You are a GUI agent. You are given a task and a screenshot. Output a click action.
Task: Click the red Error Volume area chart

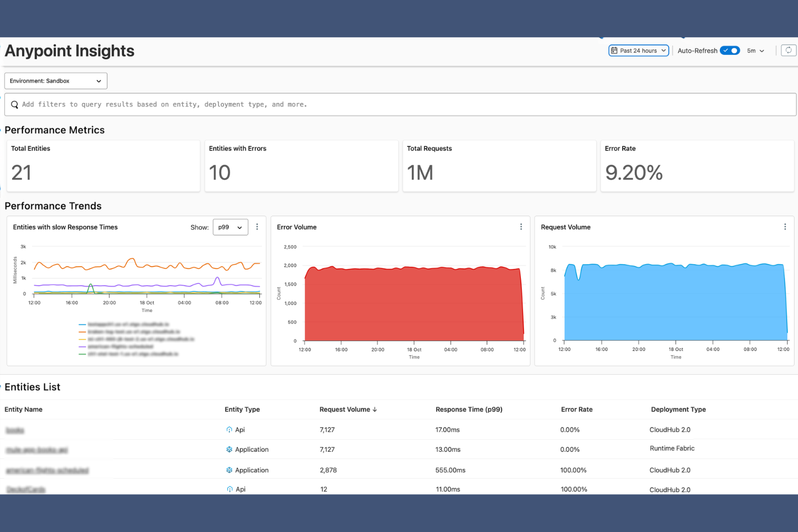(414, 305)
